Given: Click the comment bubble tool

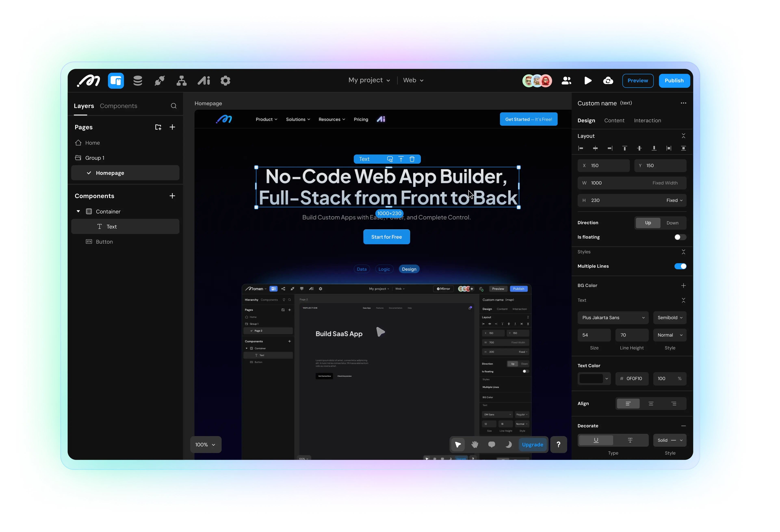Looking at the screenshot, I should coord(491,444).
